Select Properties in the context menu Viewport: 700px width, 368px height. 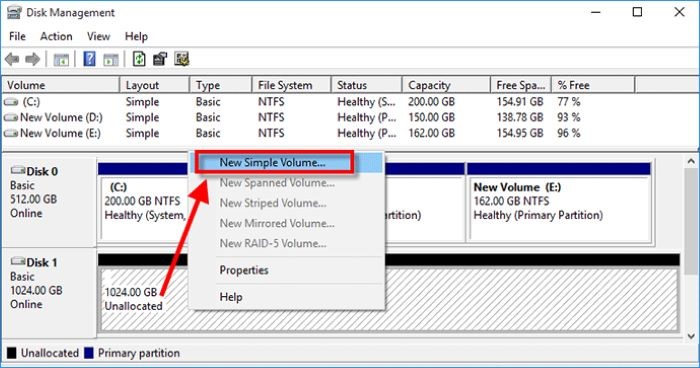244,270
